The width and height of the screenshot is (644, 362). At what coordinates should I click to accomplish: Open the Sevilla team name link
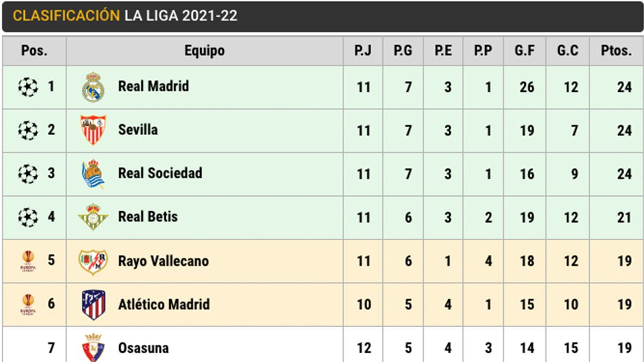(138, 130)
